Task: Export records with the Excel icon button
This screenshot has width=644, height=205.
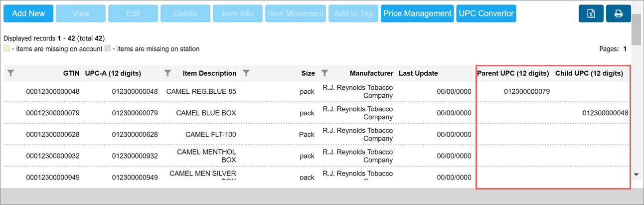Action: [591, 13]
